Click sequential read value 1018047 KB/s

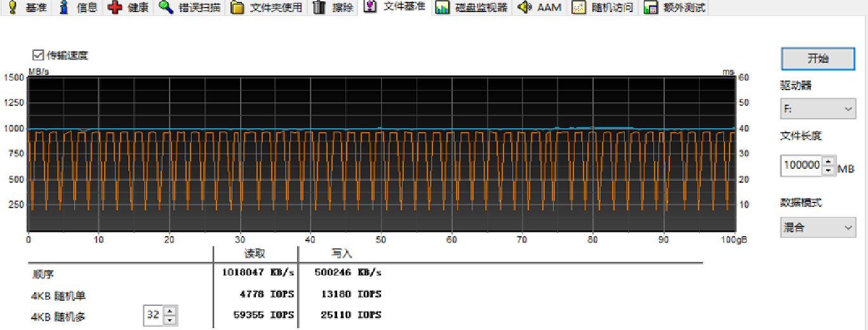pyautogui.click(x=258, y=273)
